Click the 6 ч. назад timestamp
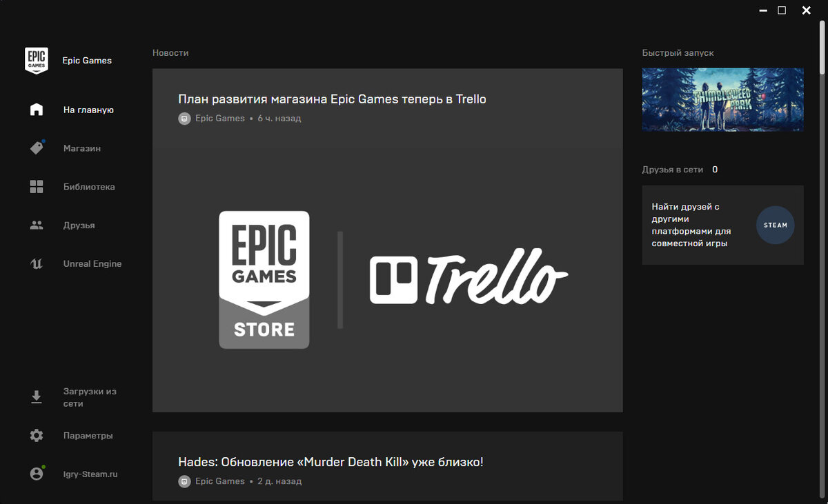Viewport: 828px width, 504px height. [279, 119]
